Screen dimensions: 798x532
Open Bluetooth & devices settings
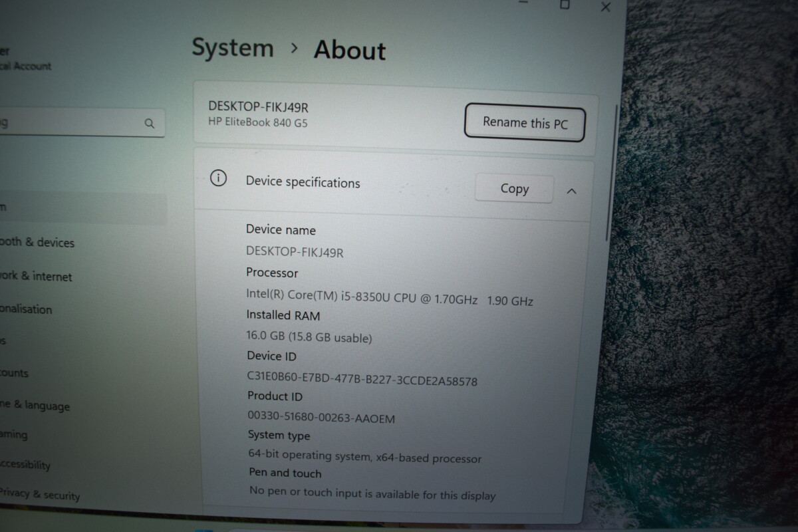click(37, 243)
